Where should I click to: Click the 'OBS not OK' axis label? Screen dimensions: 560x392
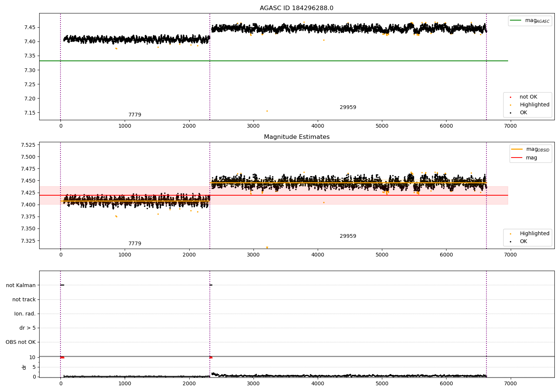[x=21, y=342]
